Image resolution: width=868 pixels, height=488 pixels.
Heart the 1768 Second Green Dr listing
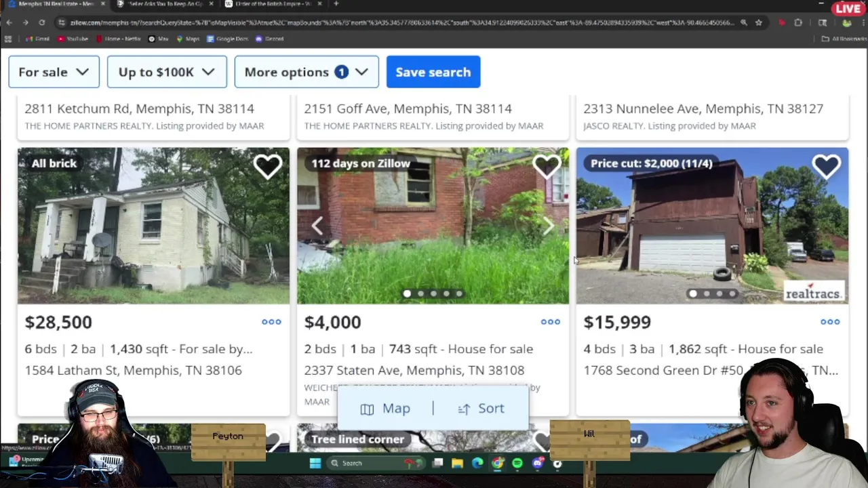point(826,167)
